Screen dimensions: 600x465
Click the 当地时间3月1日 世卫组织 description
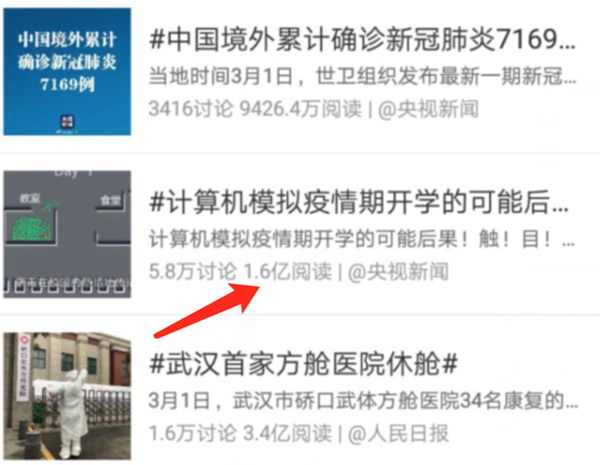point(362,76)
